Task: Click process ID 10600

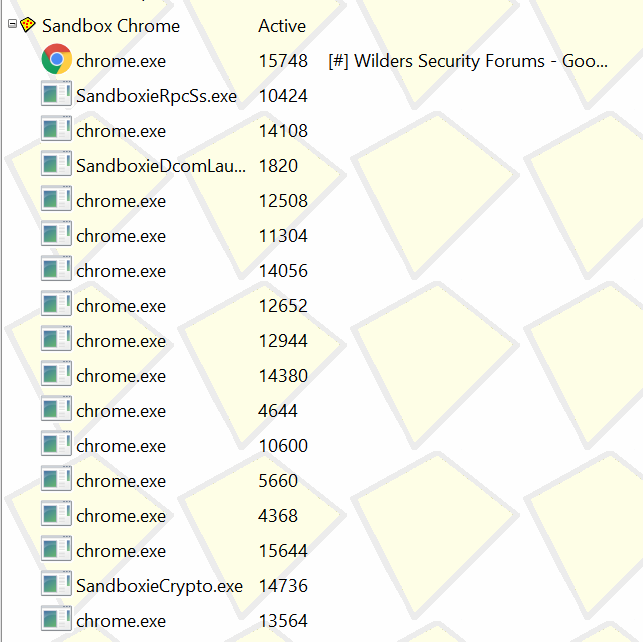Action: pyautogui.click(x=283, y=446)
